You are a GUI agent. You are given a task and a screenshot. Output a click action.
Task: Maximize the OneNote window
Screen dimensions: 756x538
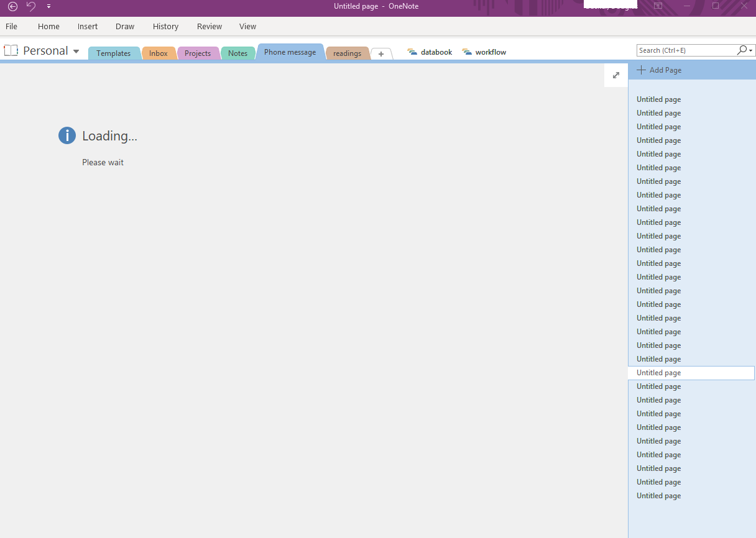[x=716, y=6]
